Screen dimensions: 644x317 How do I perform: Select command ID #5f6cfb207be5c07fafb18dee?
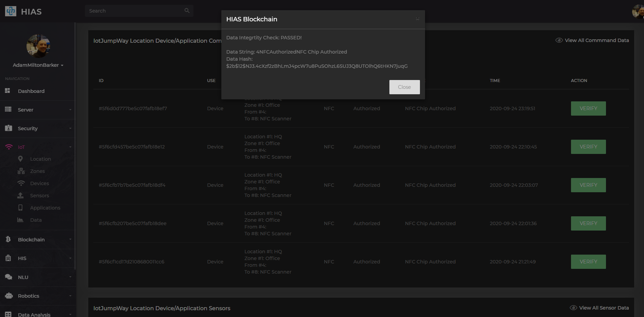pyautogui.click(x=132, y=223)
